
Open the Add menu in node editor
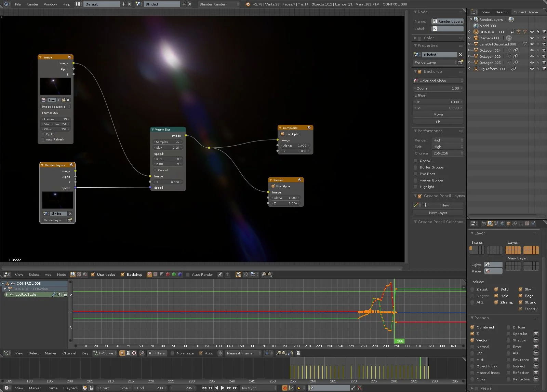(x=48, y=274)
